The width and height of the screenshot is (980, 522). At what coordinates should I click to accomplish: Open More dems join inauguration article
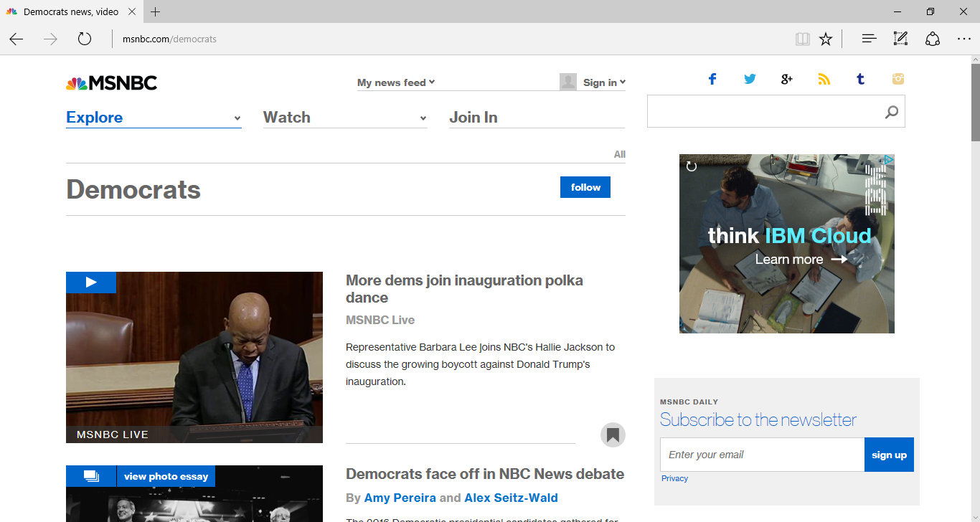click(464, 289)
